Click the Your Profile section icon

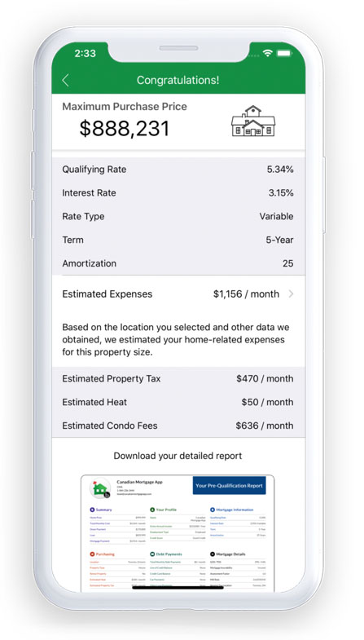(x=152, y=510)
